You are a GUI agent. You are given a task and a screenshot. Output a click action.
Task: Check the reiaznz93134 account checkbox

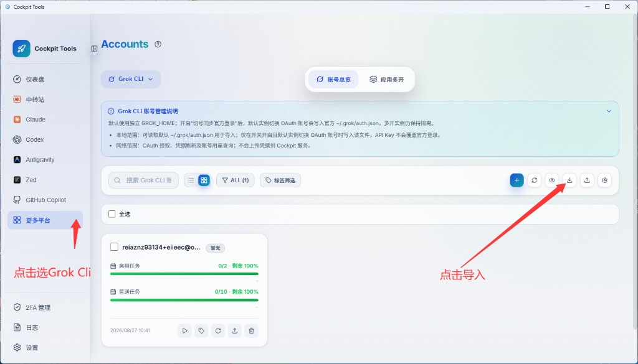point(114,246)
